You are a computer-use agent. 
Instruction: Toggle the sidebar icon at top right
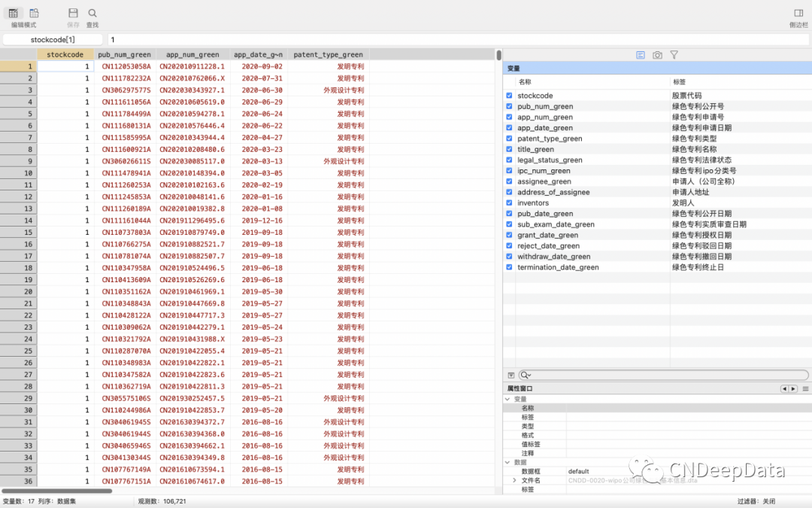coord(798,13)
